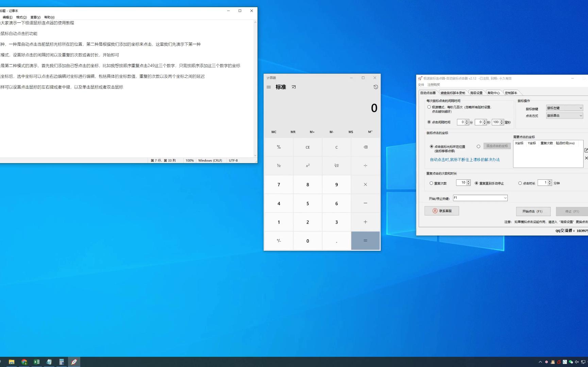Click the calculator C clear button

coord(337,147)
